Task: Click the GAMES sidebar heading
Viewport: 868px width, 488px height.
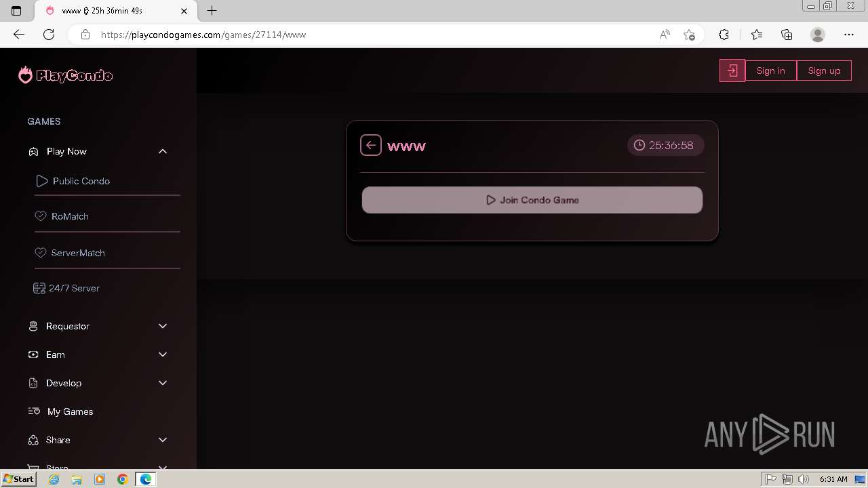Action: (44, 121)
